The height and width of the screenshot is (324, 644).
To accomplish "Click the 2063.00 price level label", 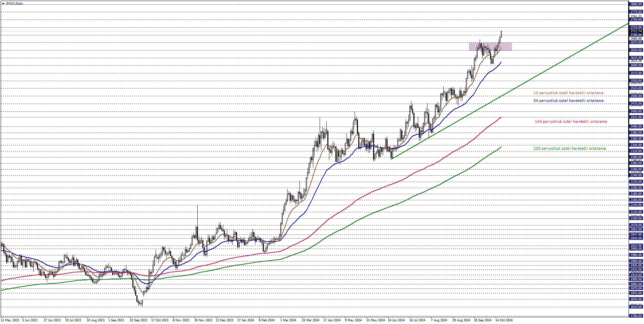I will click(x=636, y=229).
